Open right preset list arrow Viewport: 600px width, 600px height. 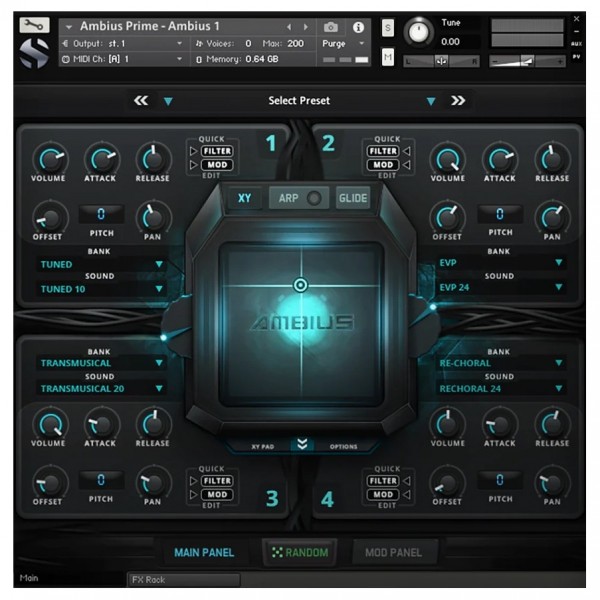(x=431, y=101)
